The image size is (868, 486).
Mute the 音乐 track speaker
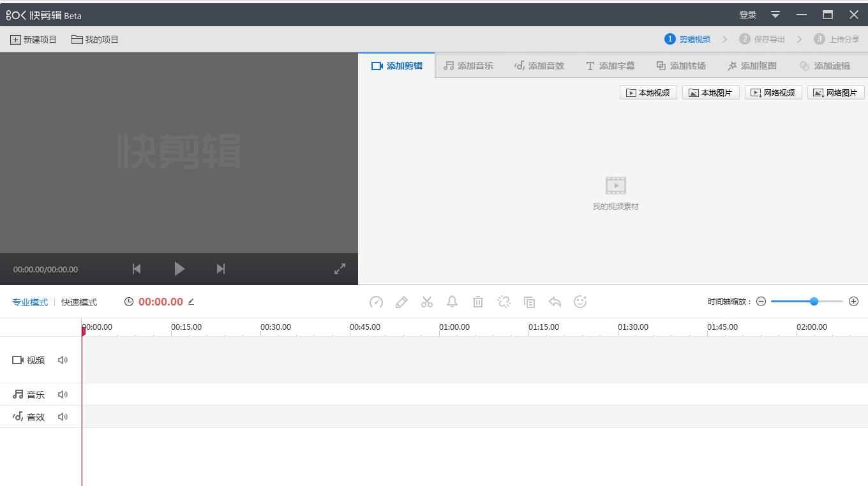[63, 394]
